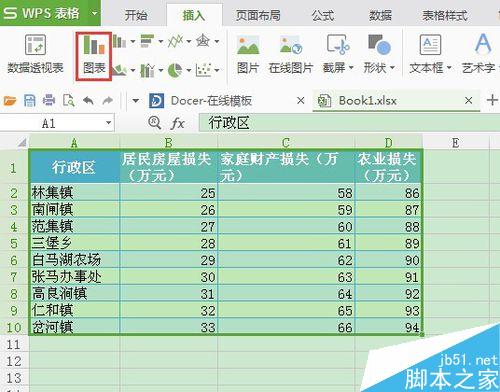
Task: Choose the line chart icon
Action: pos(175,41)
